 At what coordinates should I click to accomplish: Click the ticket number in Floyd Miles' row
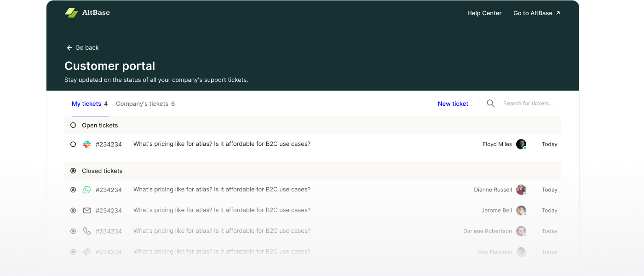pos(109,144)
